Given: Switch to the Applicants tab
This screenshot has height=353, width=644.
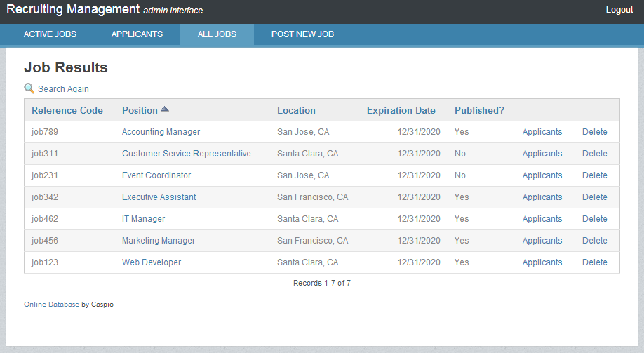Looking at the screenshot, I should (x=137, y=34).
